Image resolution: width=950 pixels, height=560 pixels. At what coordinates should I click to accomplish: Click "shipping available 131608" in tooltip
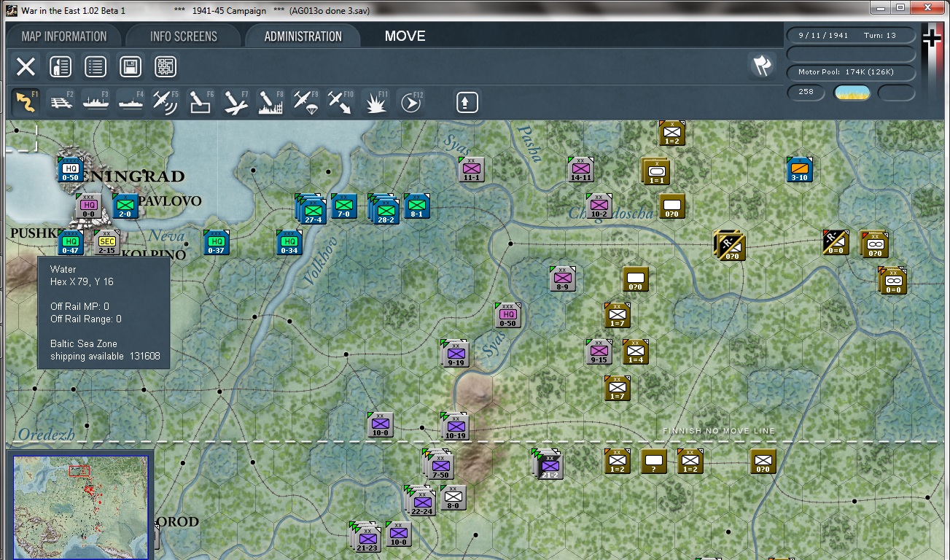(x=105, y=357)
